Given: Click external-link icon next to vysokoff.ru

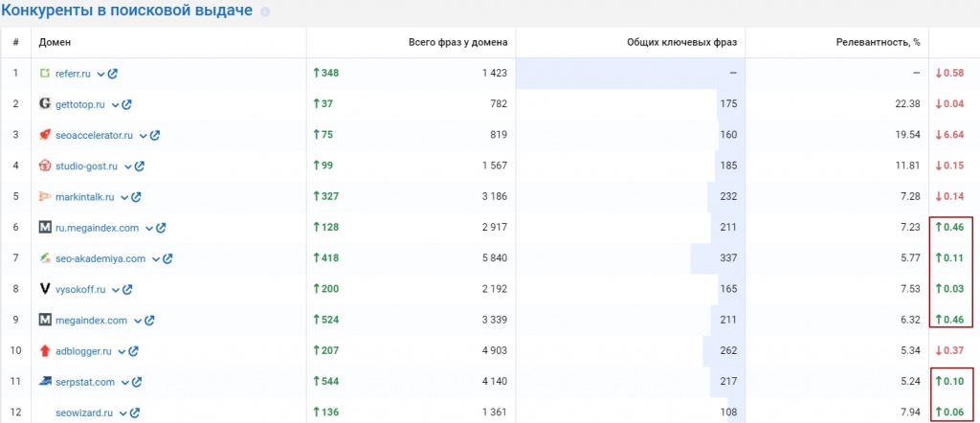Looking at the screenshot, I should click(127, 289).
